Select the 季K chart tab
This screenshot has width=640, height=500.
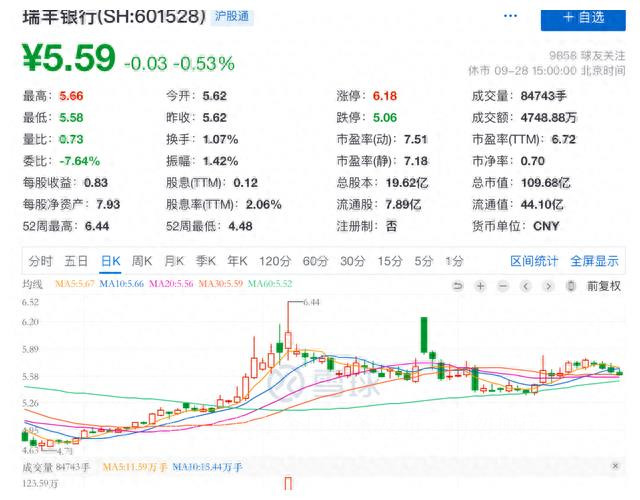pos(205,261)
